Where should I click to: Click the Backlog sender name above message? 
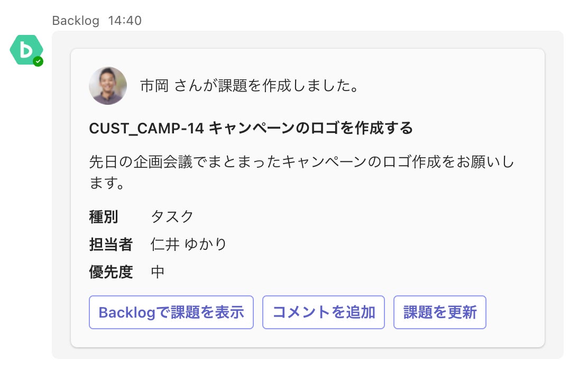(x=76, y=21)
